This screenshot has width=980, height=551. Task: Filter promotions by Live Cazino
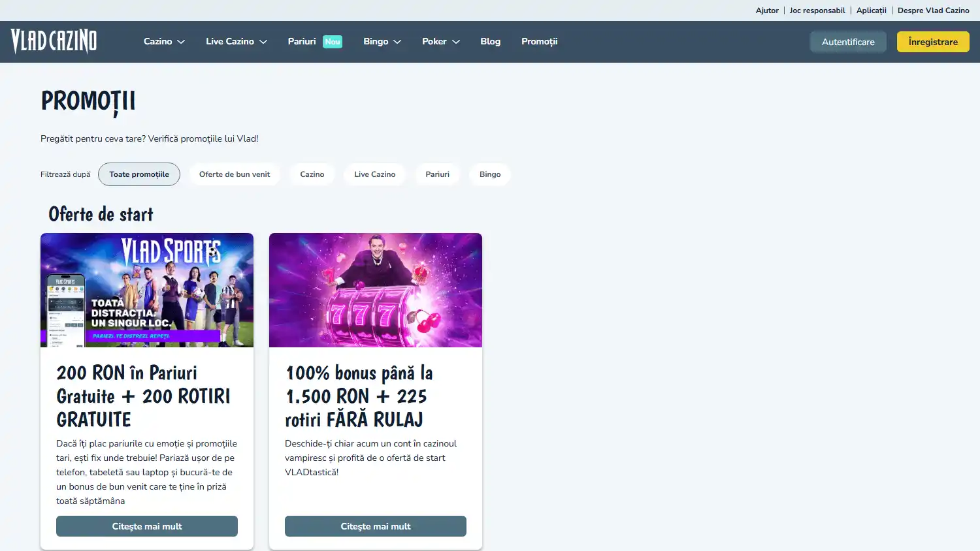click(375, 174)
